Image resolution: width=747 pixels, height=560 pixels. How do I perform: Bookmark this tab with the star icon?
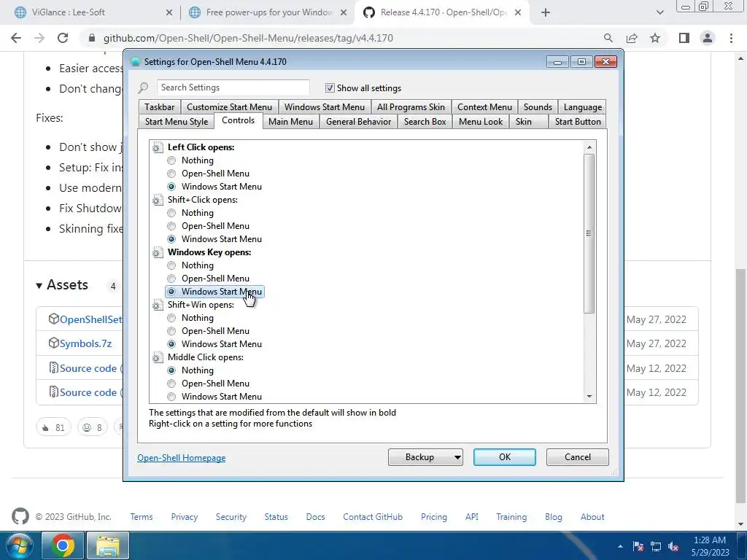[655, 38]
